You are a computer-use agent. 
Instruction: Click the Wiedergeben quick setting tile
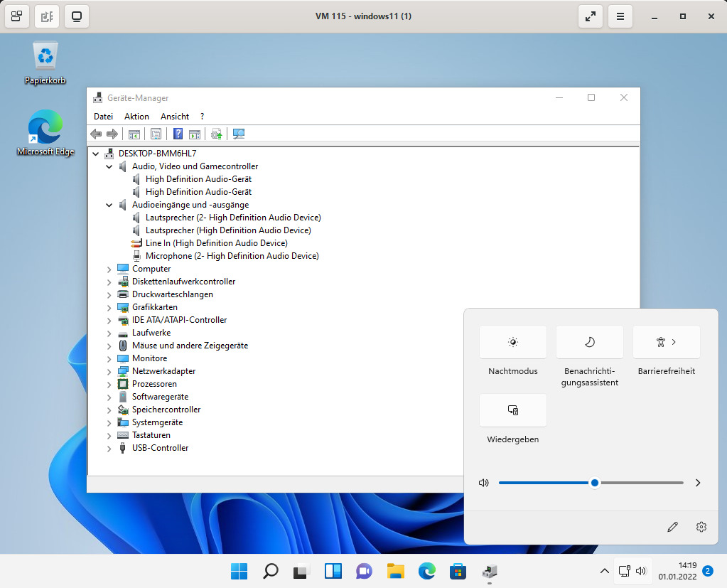513,410
